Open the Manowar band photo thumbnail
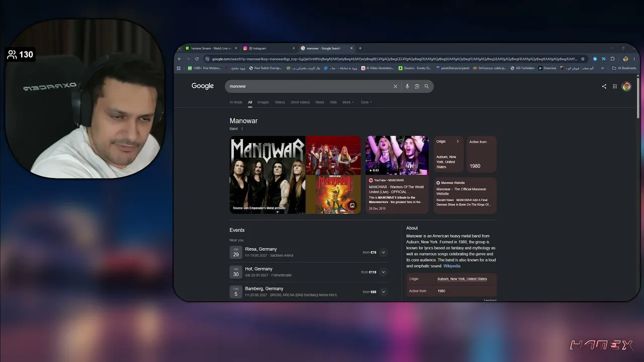 [268, 175]
